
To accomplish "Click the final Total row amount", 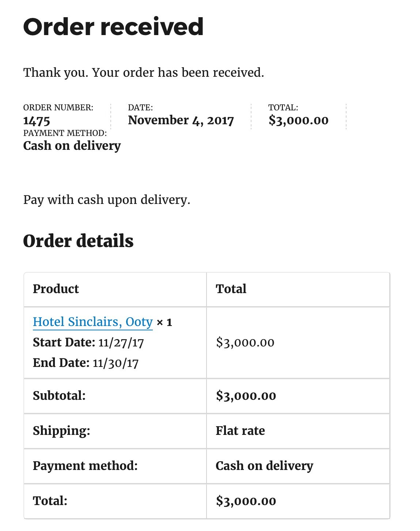I will 246,501.
